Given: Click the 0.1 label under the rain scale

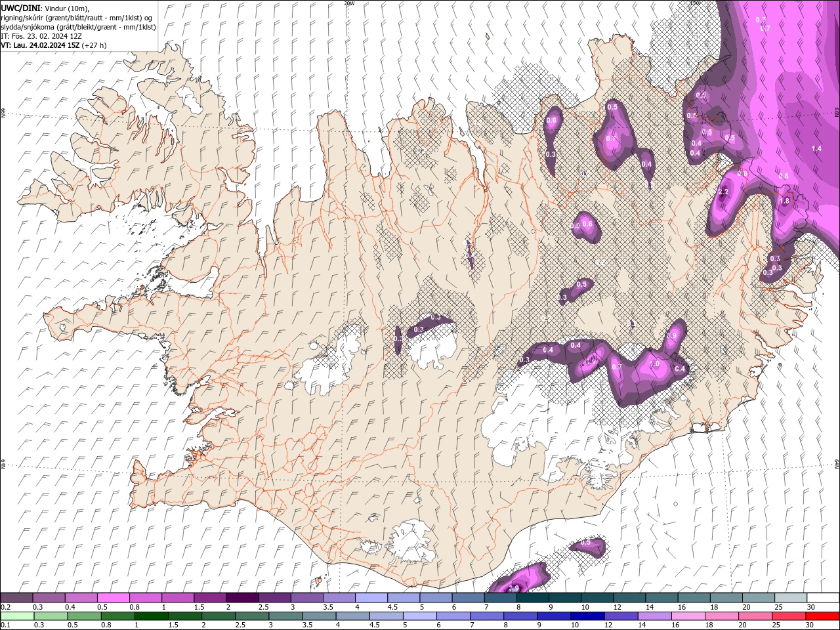Looking at the screenshot, I should 5,625.
